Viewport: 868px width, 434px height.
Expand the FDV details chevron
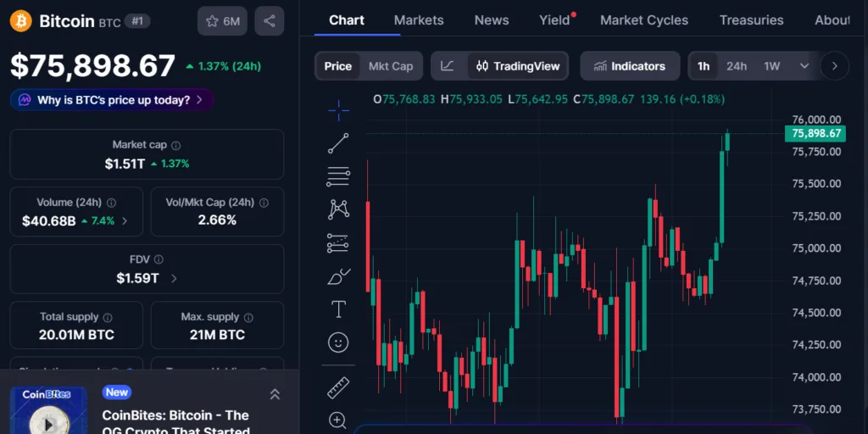coord(174,278)
